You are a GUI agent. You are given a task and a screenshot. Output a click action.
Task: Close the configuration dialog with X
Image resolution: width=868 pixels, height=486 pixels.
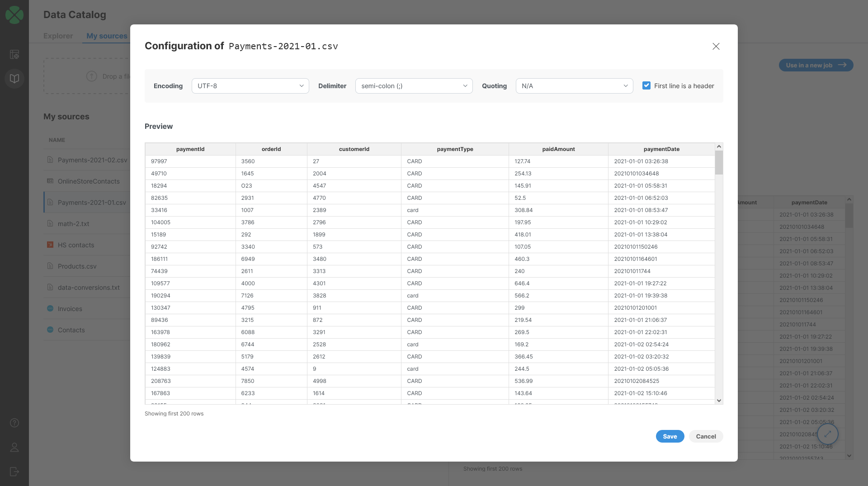716,46
